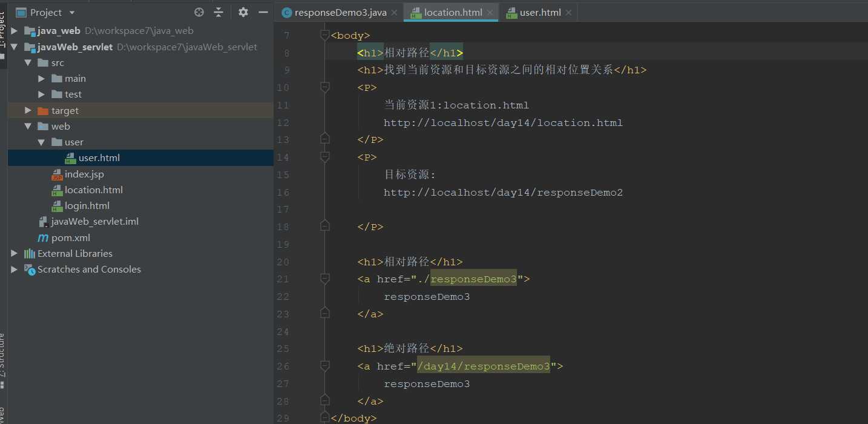Click the test folder in tree

pyautogui.click(x=73, y=94)
